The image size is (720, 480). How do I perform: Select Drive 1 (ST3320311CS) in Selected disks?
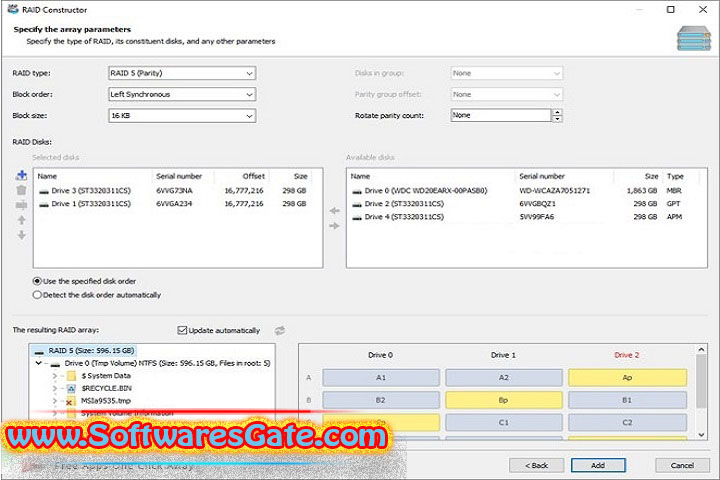(x=178, y=204)
